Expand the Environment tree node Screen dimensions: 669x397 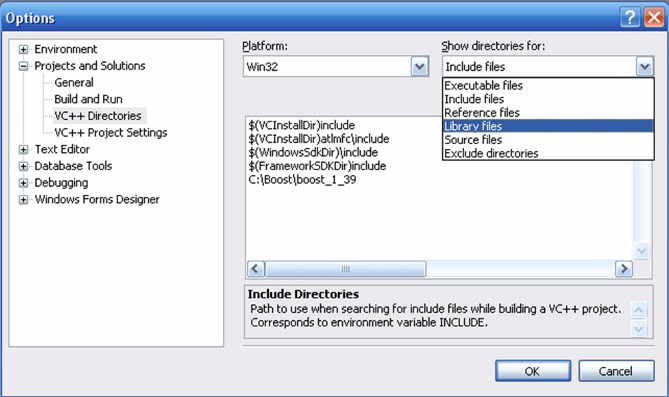point(23,50)
